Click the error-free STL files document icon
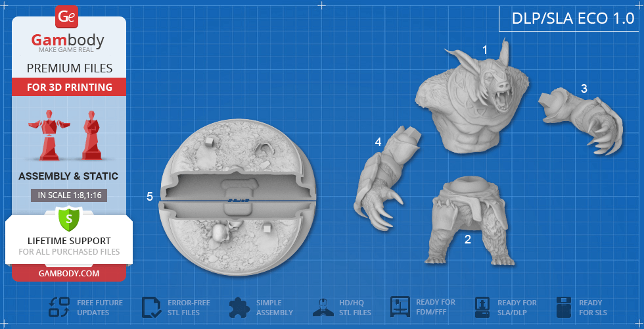Viewport: 644px width, 329px height. [x=152, y=308]
